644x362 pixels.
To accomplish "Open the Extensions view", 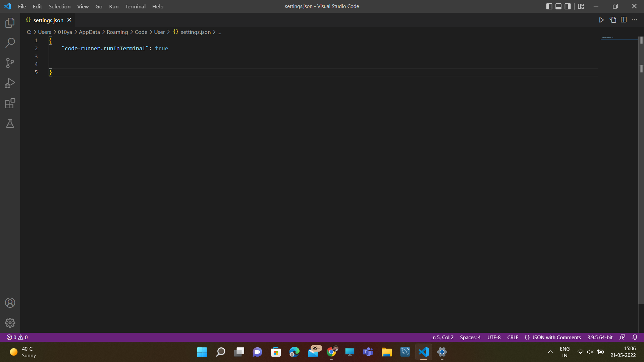I will click(x=10, y=103).
